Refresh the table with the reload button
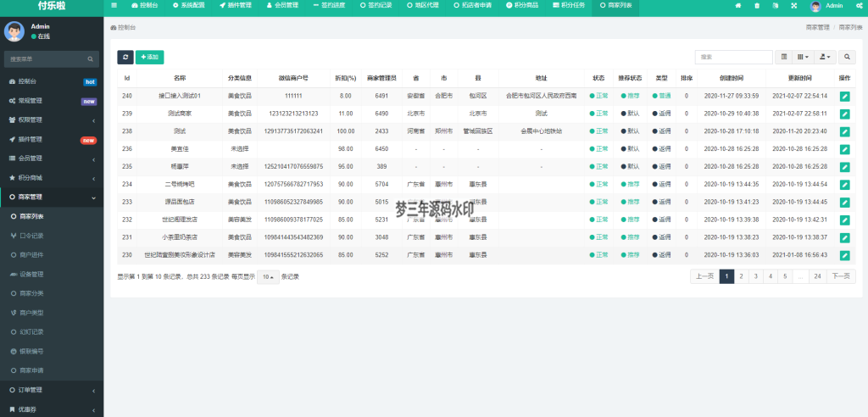 point(125,57)
